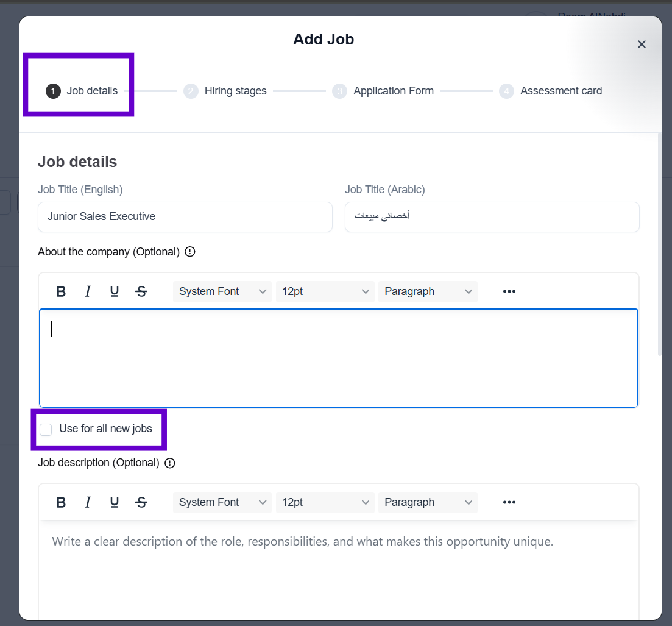Image resolution: width=672 pixels, height=626 pixels.
Task: Click into the Job description text area
Action: [x=338, y=567]
